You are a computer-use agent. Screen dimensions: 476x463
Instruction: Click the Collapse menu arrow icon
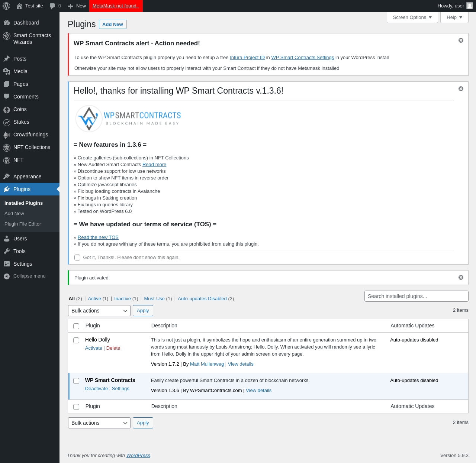(7, 276)
